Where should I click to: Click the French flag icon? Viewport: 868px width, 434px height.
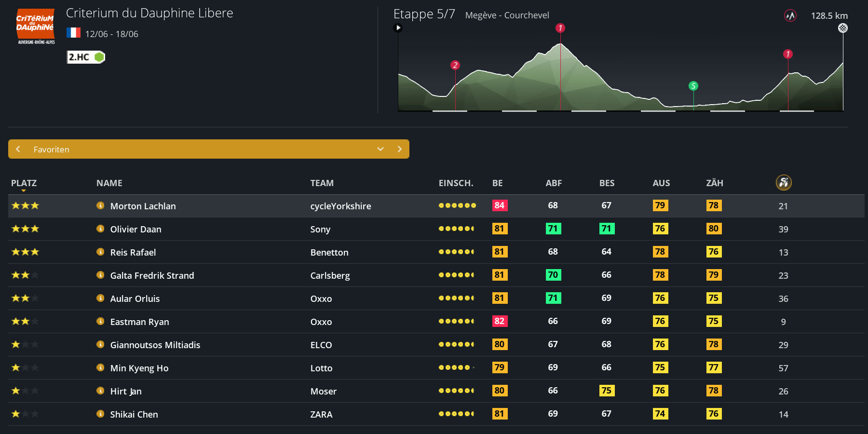(x=73, y=33)
